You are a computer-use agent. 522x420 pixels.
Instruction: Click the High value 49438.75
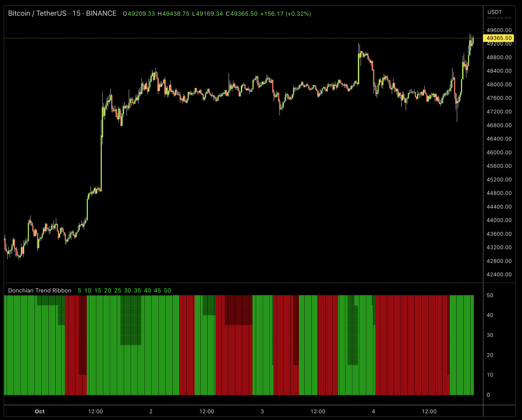(x=176, y=14)
